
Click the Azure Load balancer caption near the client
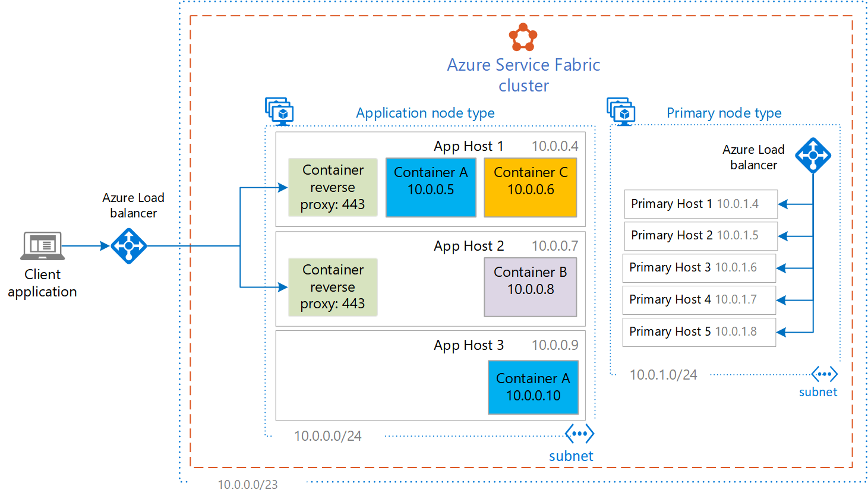click(x=133, y=206)
